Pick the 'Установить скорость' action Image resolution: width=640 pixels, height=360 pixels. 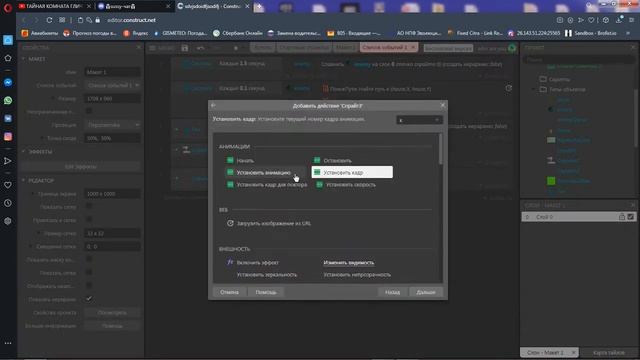(346, 184)
